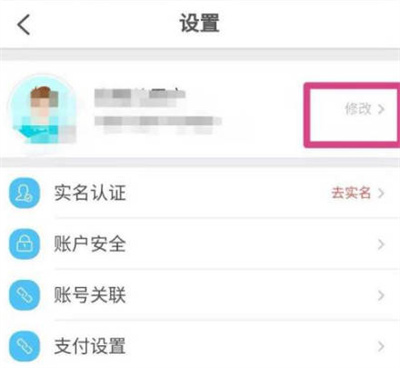Expand chevron next to 修改
The image size is (400, 368).
click(x=381, y=109)
